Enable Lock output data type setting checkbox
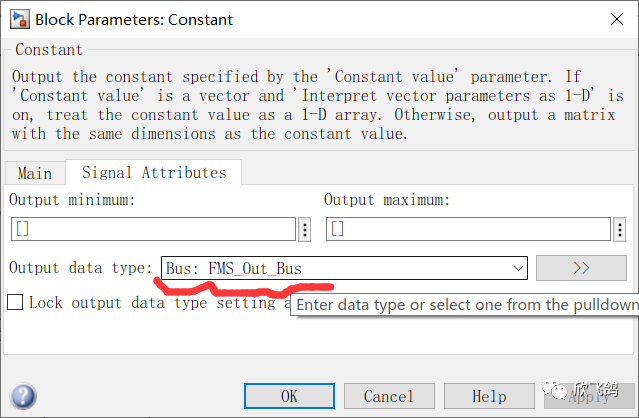 click(x=15, y=302)
